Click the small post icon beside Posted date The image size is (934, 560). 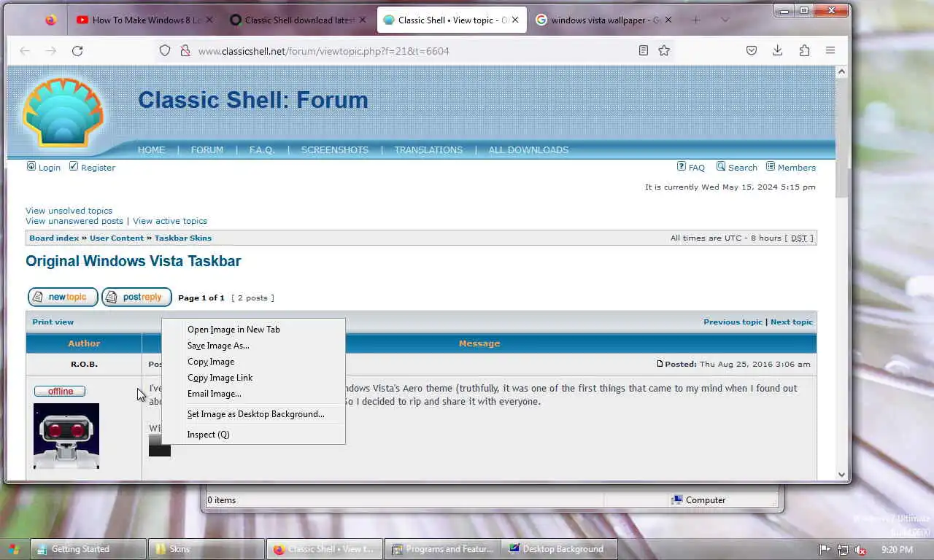click(660, 364)
